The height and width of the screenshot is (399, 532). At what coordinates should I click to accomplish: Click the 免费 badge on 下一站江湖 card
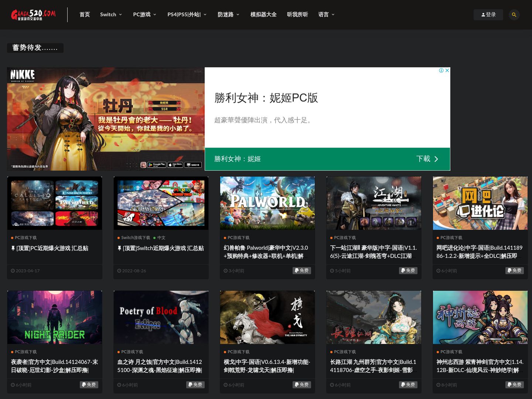coord(408,271)
